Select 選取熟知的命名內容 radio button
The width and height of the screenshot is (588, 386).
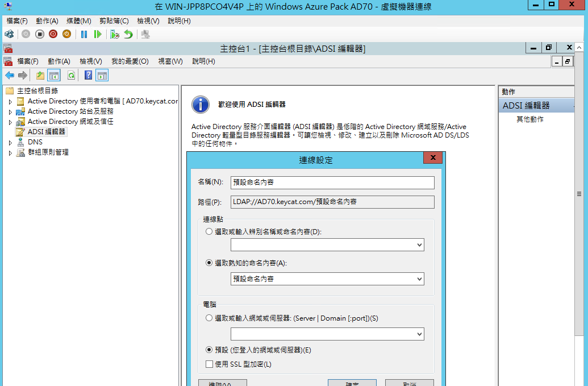tap(209, 263)
